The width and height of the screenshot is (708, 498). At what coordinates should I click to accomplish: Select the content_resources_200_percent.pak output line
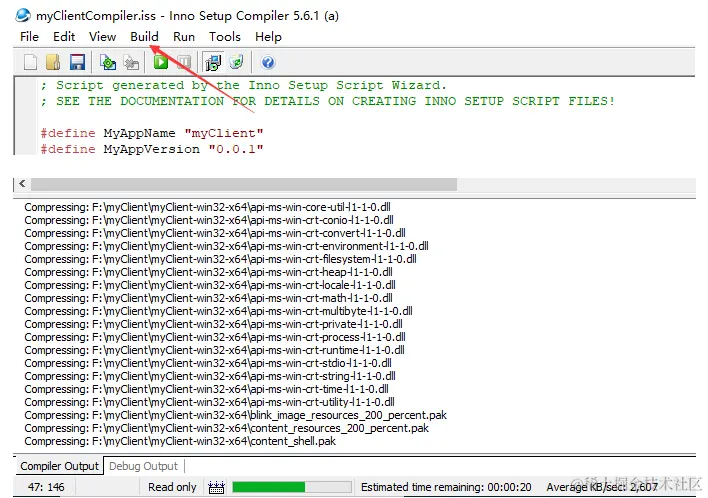[x=226, y=428]
